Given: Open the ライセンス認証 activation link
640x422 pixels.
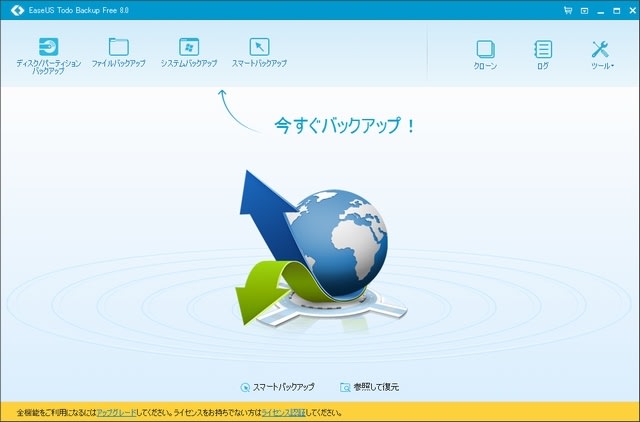Looking at the screenshot, I should [x=283, y=412].
